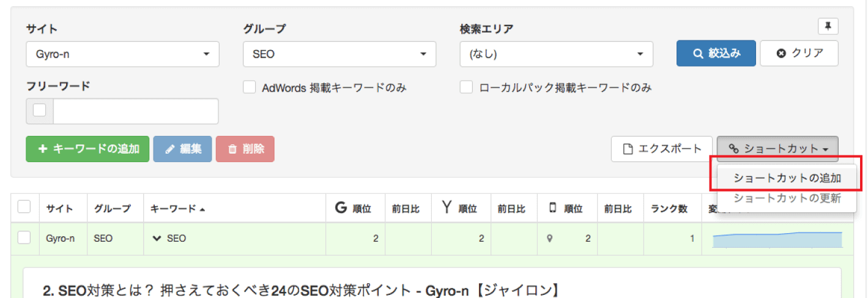Toggle the checkbox beside the free word field
868x298 pixels.
(40, 111)
